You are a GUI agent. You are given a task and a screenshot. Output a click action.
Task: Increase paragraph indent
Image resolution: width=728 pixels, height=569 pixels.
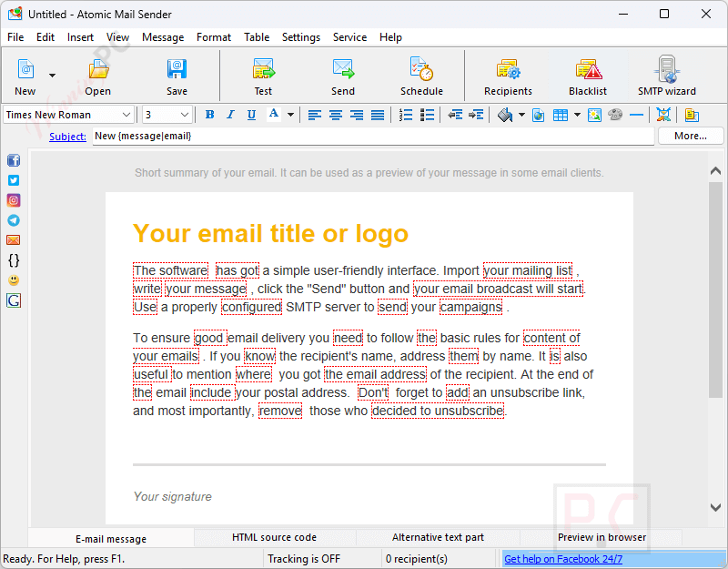pyautogui.click(x=476, y=115)
